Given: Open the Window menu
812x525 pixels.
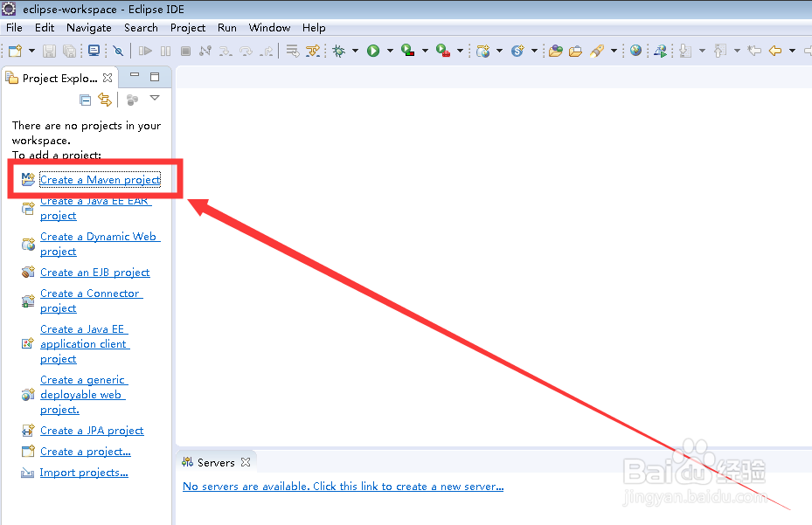Looking at the screenshot, I should tap(269, 27).
